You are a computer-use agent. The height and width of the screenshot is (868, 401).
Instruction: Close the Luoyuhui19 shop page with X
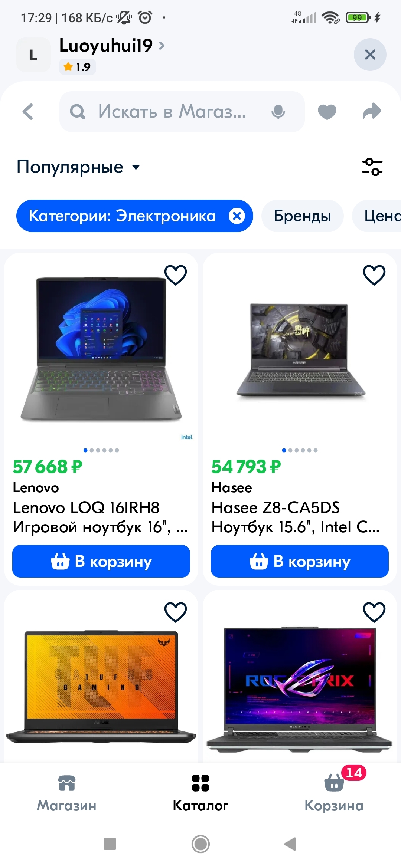coord(370,55)
